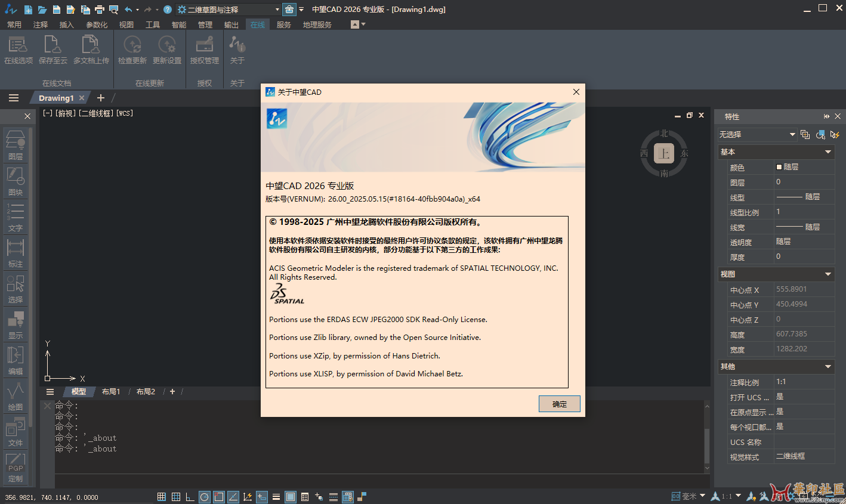Open the 标注 tool in left sidebar
Image resolution: width=846 pixels, height=504 pixels.
click(16, 252)
